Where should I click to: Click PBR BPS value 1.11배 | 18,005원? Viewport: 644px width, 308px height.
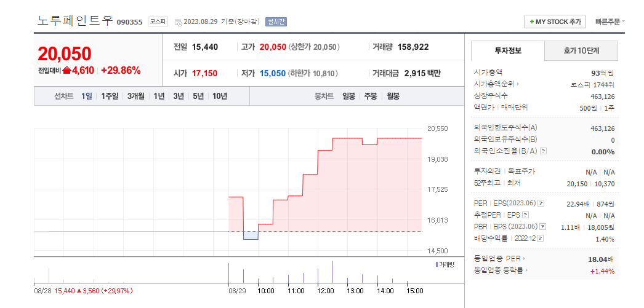(x=588, y=227)
